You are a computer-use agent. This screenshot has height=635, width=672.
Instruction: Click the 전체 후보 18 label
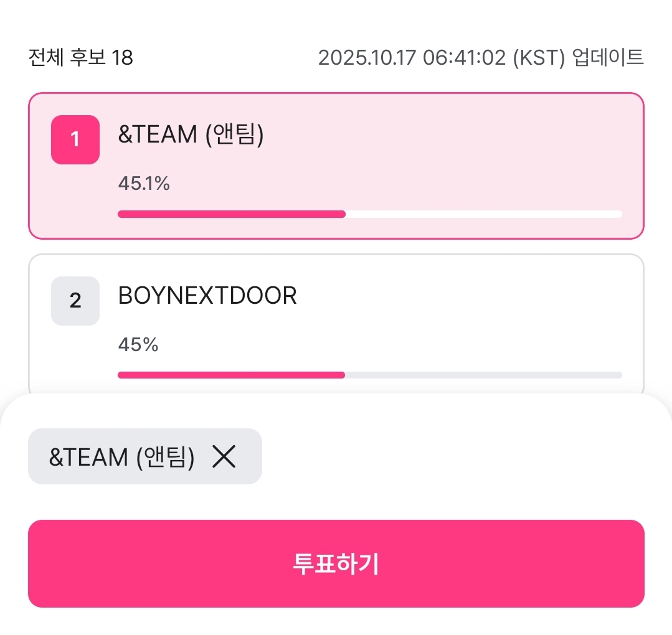pyautogui.click(x=80, y=58)
